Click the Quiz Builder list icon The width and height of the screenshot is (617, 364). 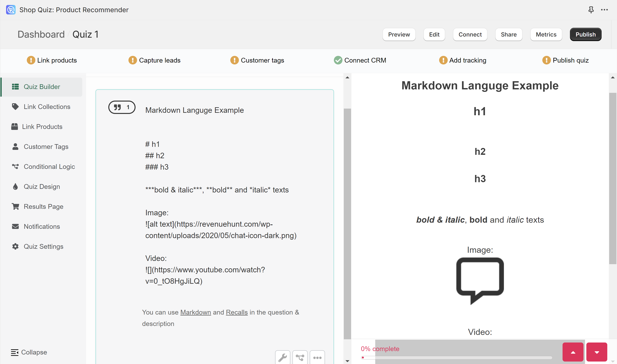15,87
